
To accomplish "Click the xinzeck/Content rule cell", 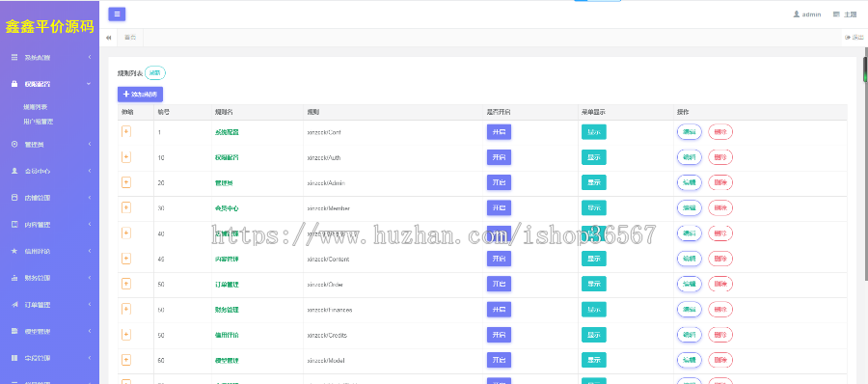I will point(327,259).
